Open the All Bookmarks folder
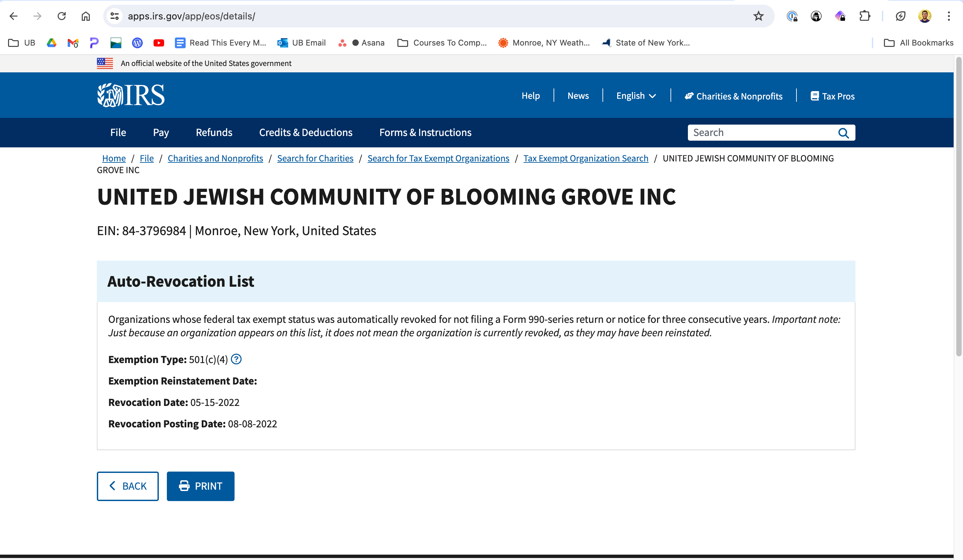Image resolution: width=963 pixels, height=560 pixels. pyautogui.click(x=919, y=43)
